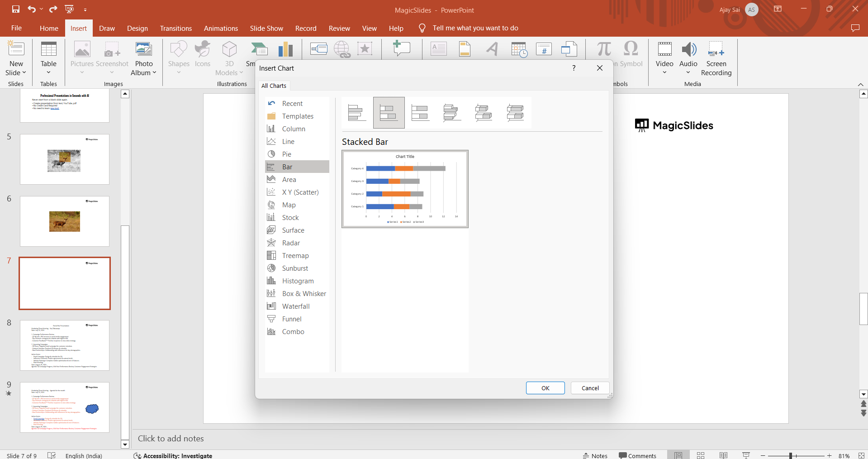
Task: Open the Insert Chart help question mark
Action: tap(574, 68)
